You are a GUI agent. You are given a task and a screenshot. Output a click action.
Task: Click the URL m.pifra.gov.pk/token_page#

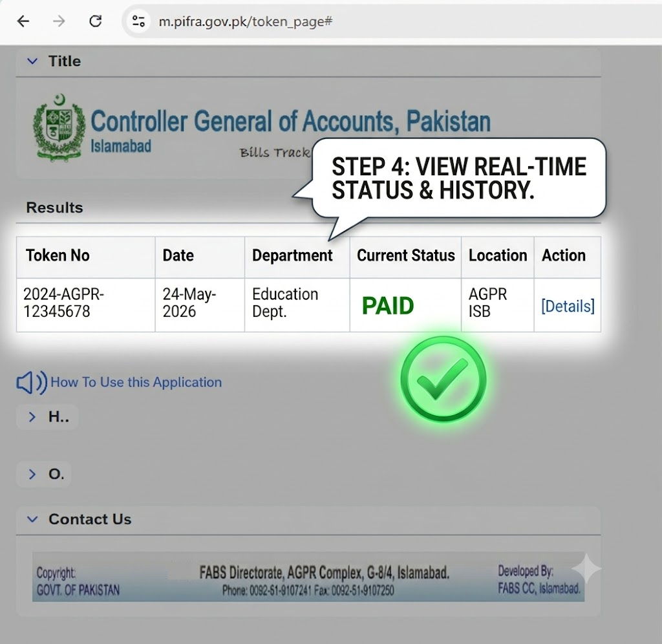[x=245, y=21]
